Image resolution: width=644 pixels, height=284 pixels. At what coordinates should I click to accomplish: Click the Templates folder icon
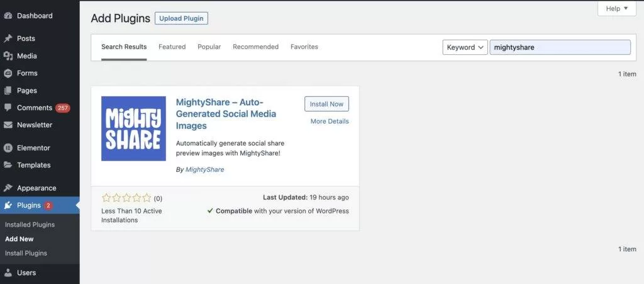point(8,165)
